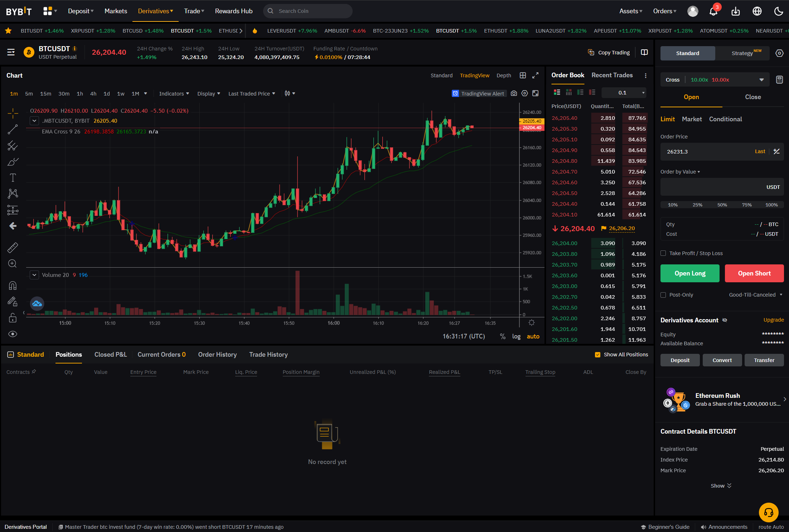Select the brush drawing tool
The image size is (789, 532).
coord(13,162)
